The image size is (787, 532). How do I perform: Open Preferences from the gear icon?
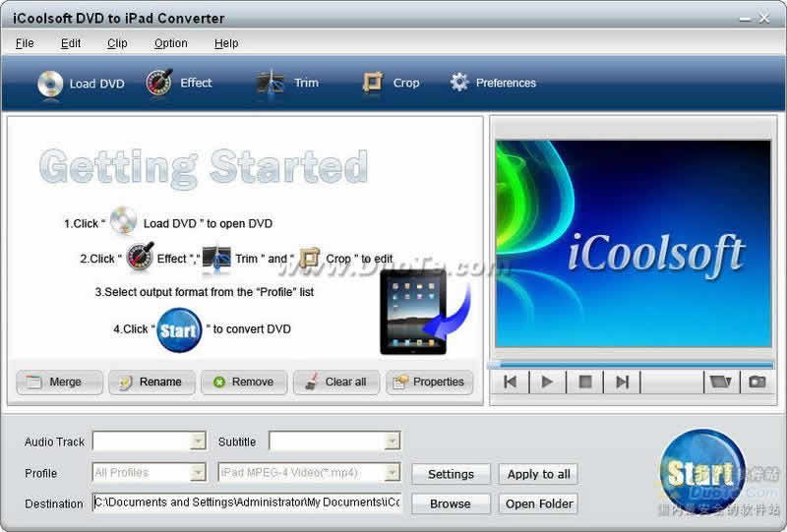(459, 84)
